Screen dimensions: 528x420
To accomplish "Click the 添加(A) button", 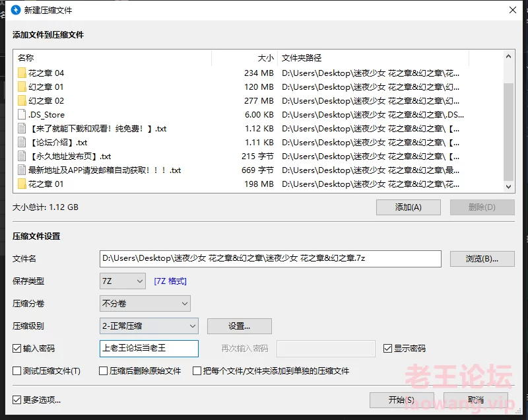I will tap(408, 207).
